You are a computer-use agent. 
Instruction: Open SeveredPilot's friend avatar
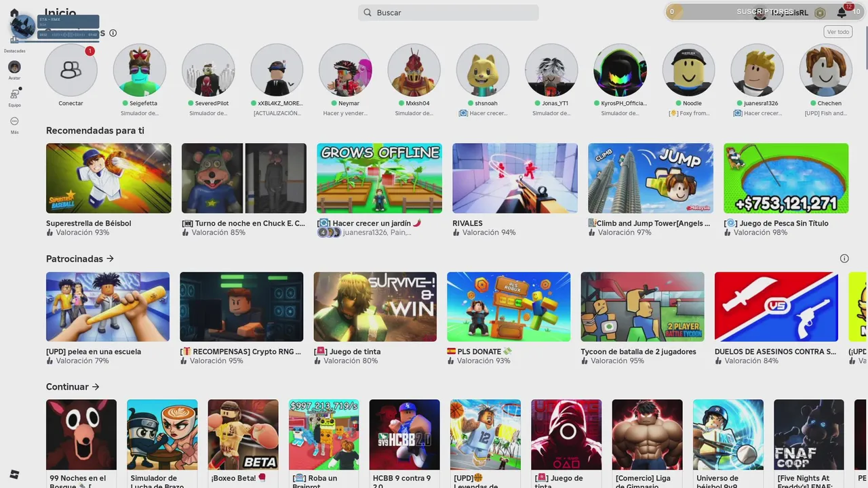(208, 70)
